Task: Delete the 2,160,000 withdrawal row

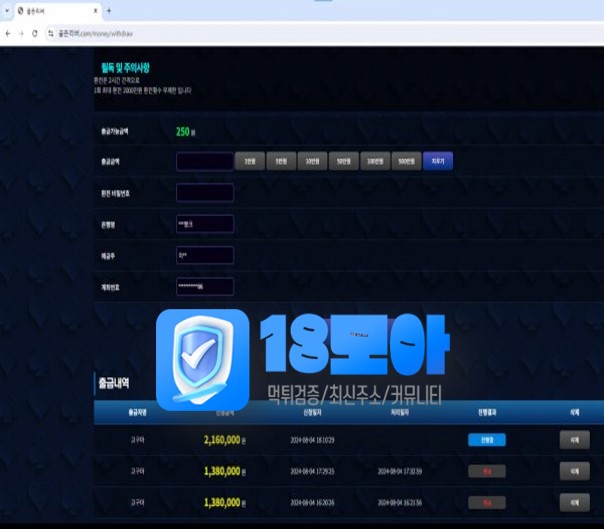Action: coord(574,440)
